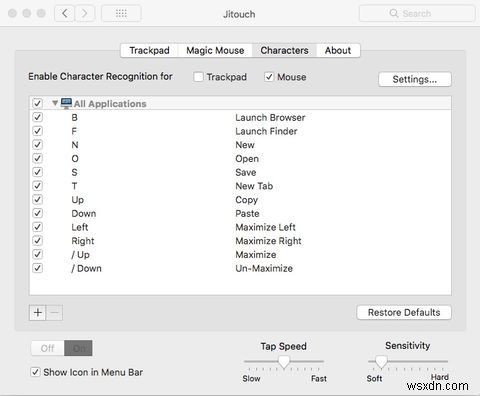Turn Jitouch Off
Viewport: 480px width, 396px height.
(48, 348)
